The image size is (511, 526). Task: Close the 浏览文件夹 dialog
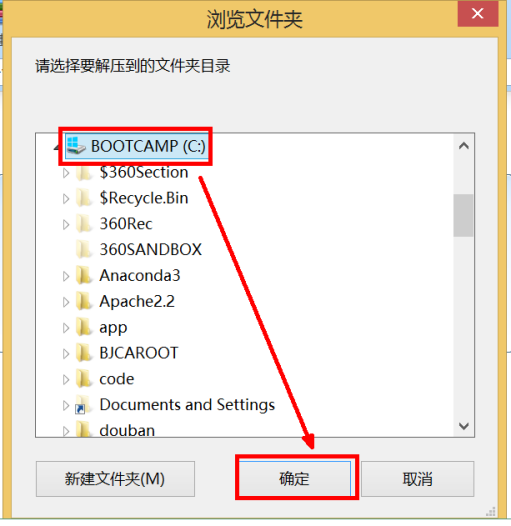tap(478, 14)
